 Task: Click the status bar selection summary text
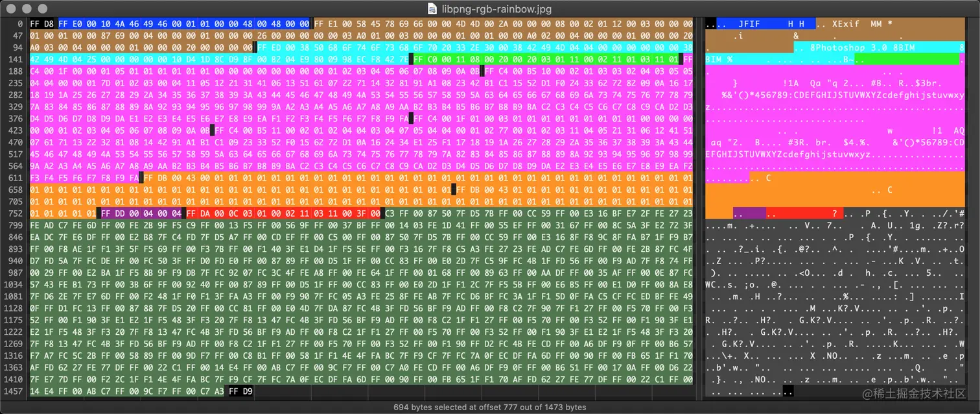pyautogui.click(x=490, y=407)
